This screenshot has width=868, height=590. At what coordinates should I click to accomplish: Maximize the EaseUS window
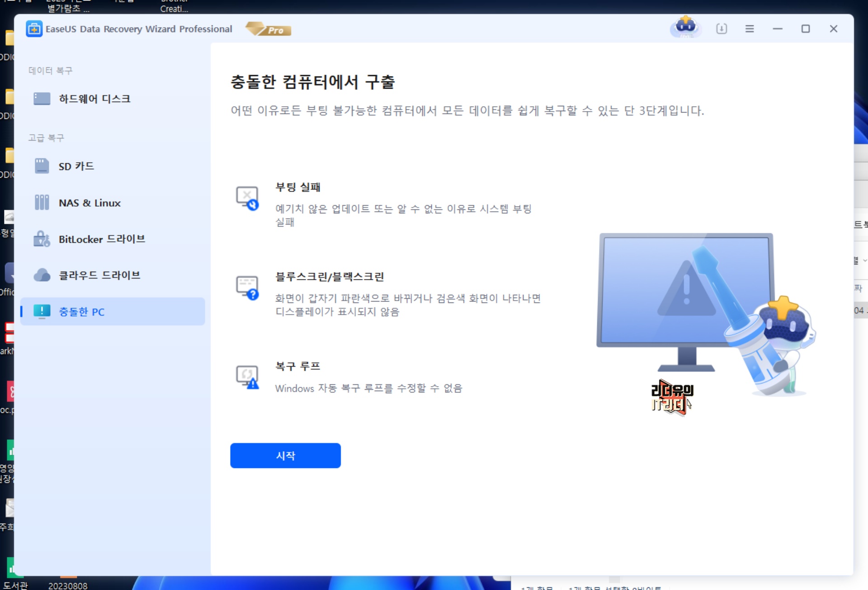(x=806, y=29)
